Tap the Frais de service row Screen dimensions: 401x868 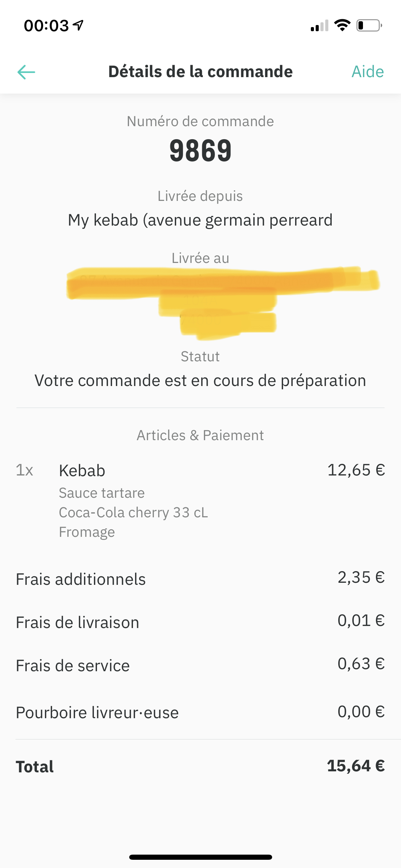coord(200,665)
